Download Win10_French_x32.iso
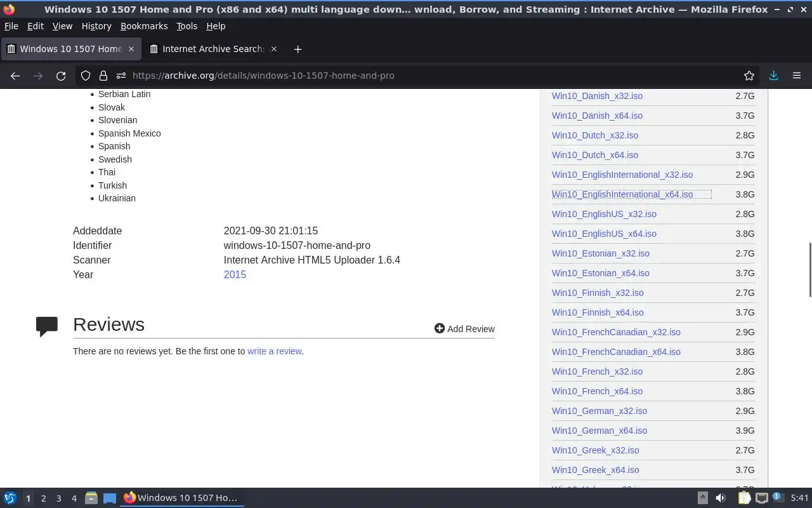812x508 pixels. coord(597,371)
